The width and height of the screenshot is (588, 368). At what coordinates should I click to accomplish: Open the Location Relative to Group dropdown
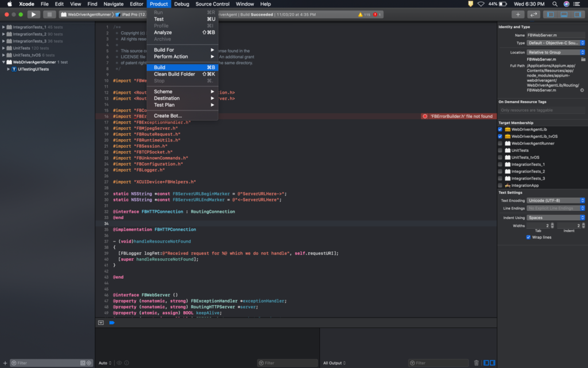coord(556,52)
